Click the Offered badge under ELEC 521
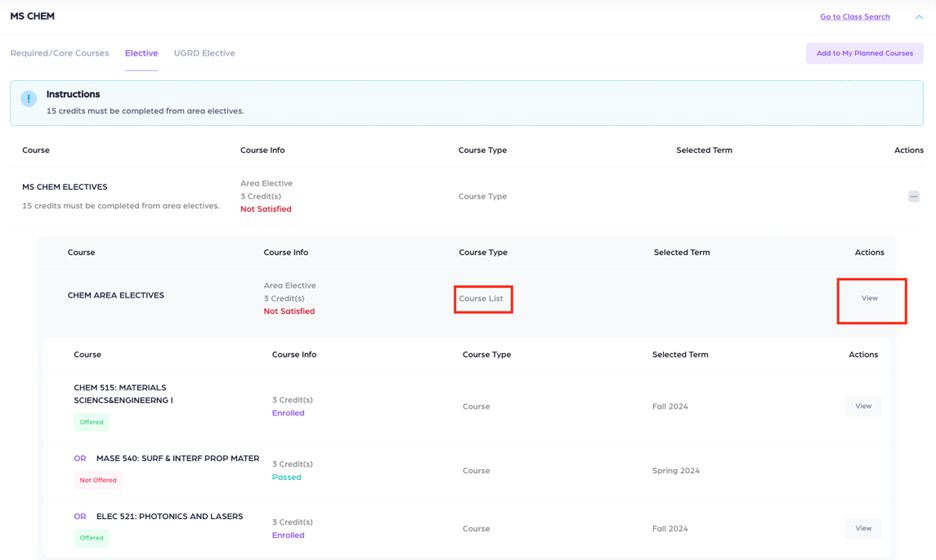The width and height of the screenshot is (936, 560). coord(91,537)
